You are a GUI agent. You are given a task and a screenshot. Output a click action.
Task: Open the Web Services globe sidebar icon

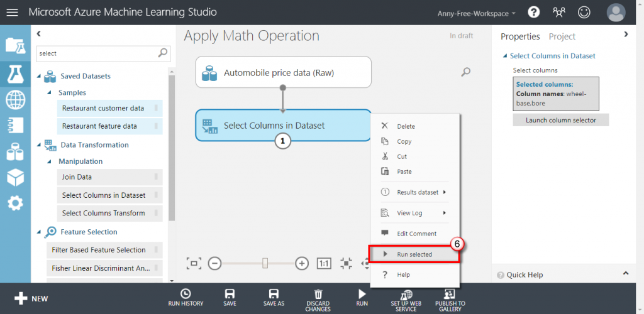coord(15,100)
